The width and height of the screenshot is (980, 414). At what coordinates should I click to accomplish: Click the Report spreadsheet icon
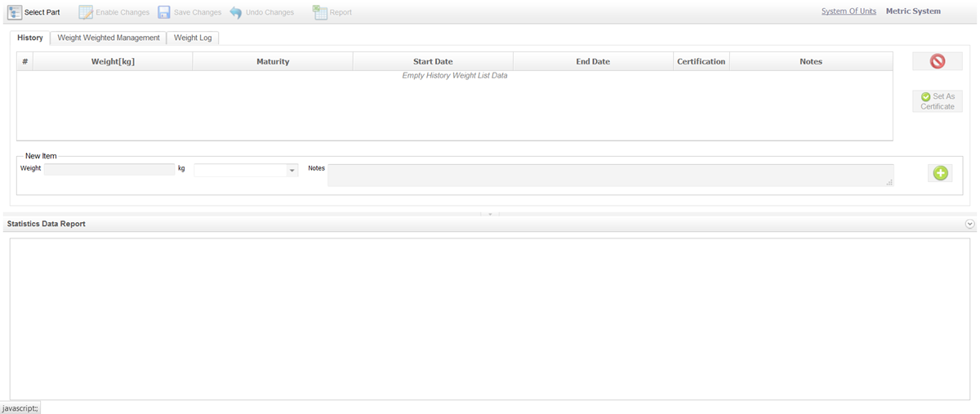pyautogui.click(x=319, y=12)
